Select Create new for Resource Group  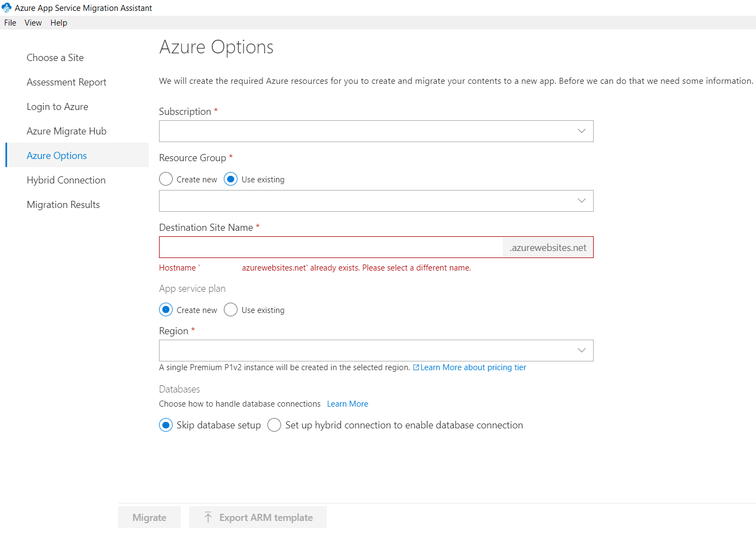166,179
